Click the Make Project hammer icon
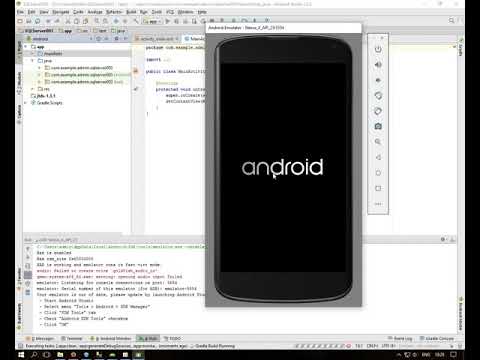The image size is (480, 360). 136,21
